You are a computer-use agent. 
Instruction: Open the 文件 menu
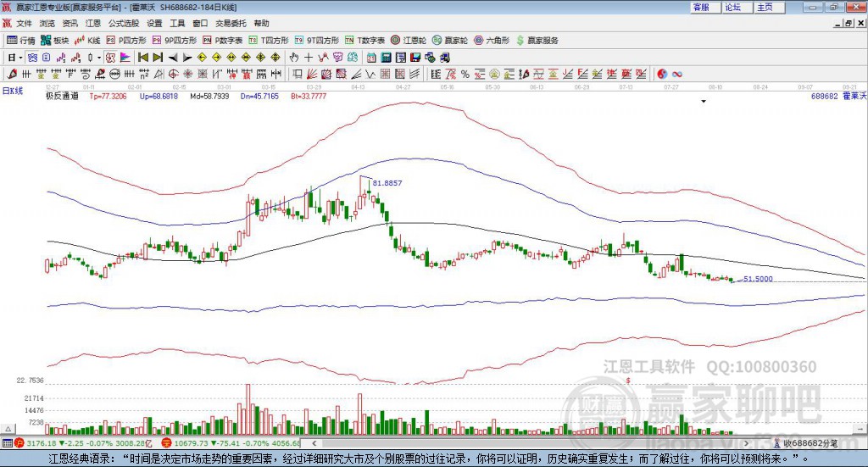click(x=24, y=23)
